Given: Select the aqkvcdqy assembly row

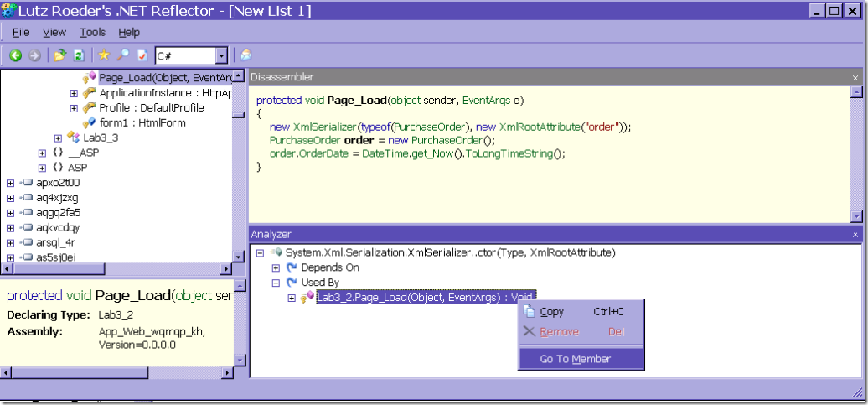Looking at the screenshot, I should [x=57, y=228].
